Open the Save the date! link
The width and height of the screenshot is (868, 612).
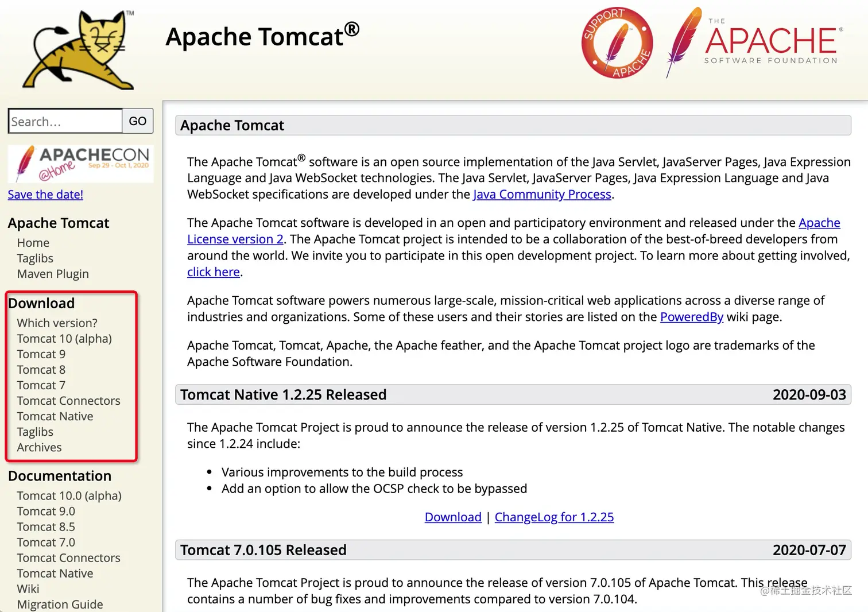coord(45,195)
